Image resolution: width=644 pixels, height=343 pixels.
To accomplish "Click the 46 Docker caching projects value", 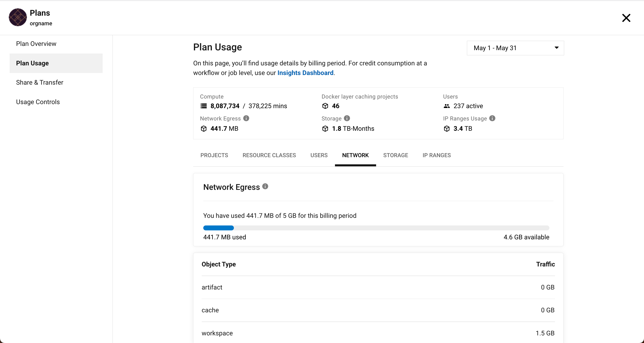I will tap(335, 106).
